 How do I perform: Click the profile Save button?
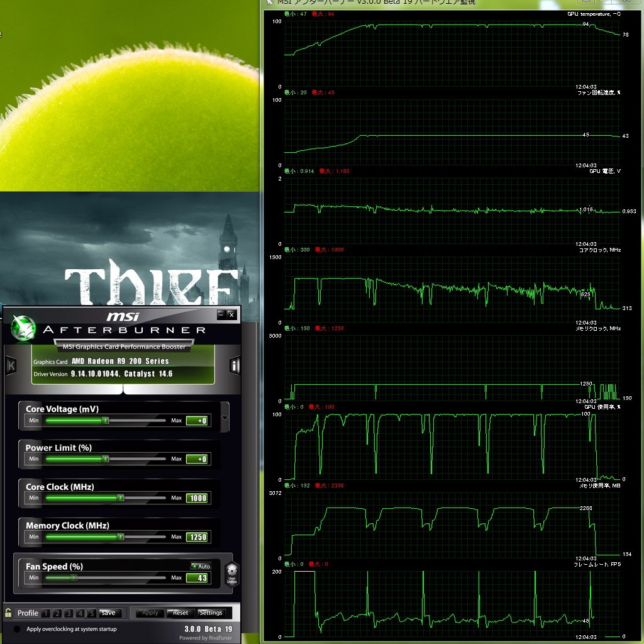pos(108,613)
